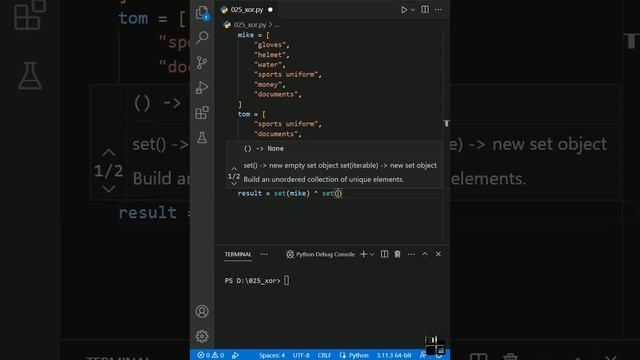Viewport: 640px width, 360px height.
Task: Run the Python file with play button
Action: click(x=404, y=9)
